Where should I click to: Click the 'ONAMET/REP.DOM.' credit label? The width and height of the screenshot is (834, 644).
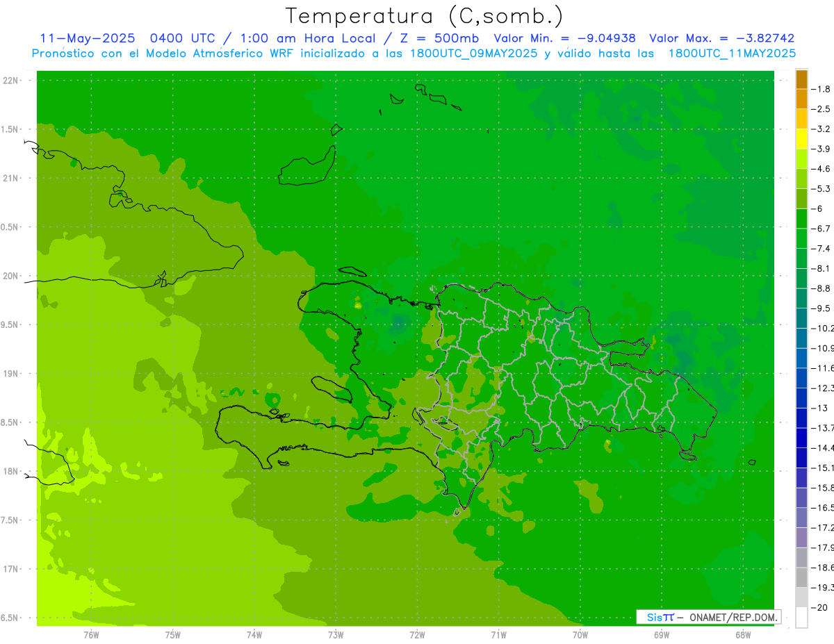[733, 617]
